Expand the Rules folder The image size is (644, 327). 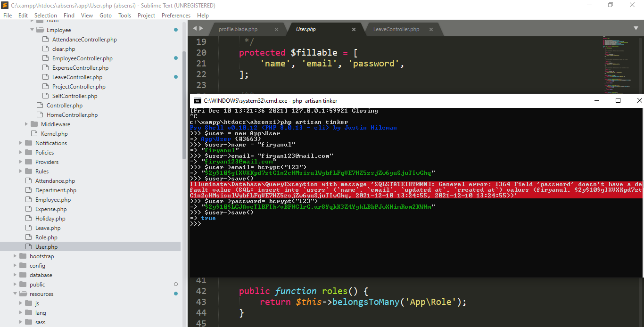pos(21,171)
